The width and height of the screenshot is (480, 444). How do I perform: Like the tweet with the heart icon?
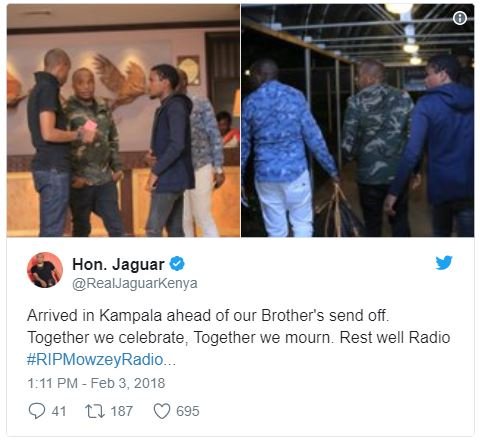162,411
